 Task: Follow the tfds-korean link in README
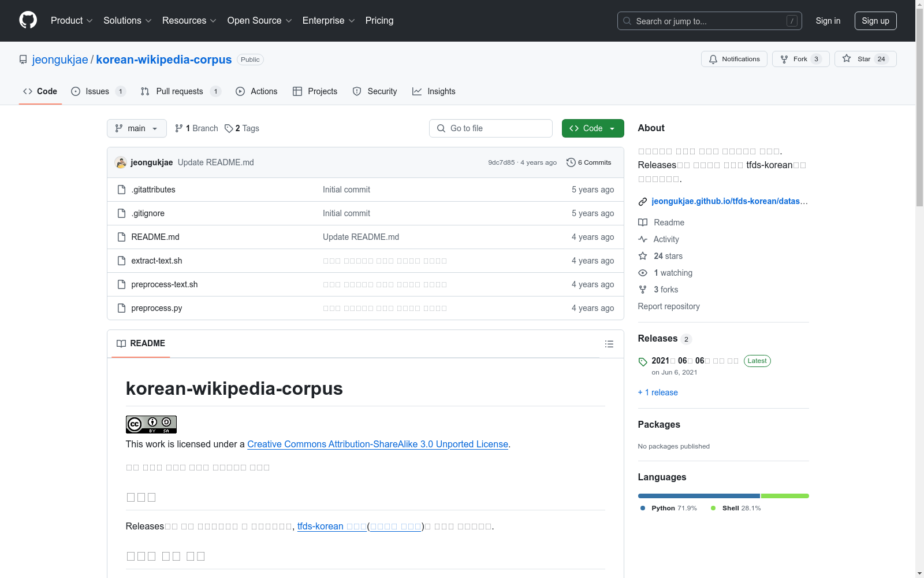click(332, 526)
